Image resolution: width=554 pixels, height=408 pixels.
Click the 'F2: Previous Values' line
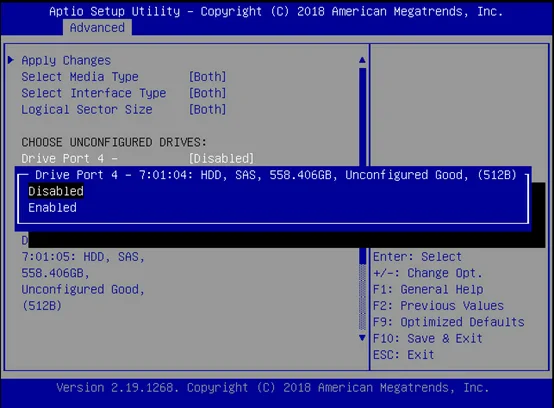point(438,306)
